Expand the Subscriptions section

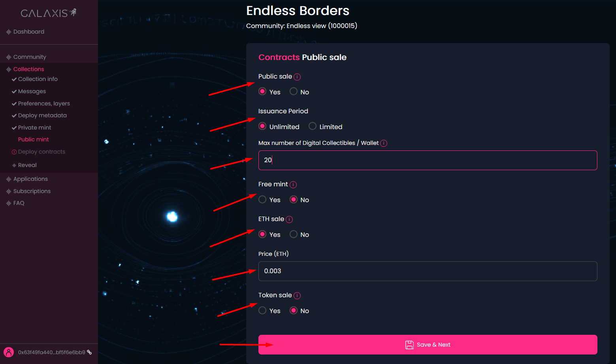pos(32,191)
